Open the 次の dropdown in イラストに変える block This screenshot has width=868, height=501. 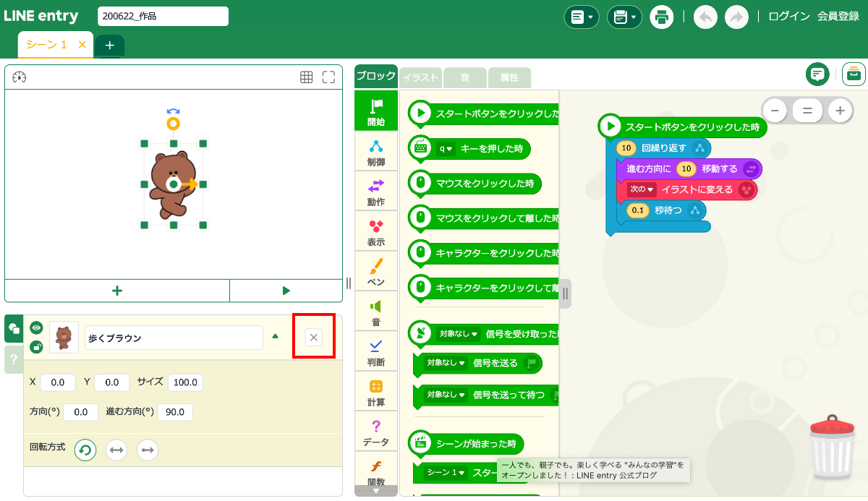coord(642,189)
